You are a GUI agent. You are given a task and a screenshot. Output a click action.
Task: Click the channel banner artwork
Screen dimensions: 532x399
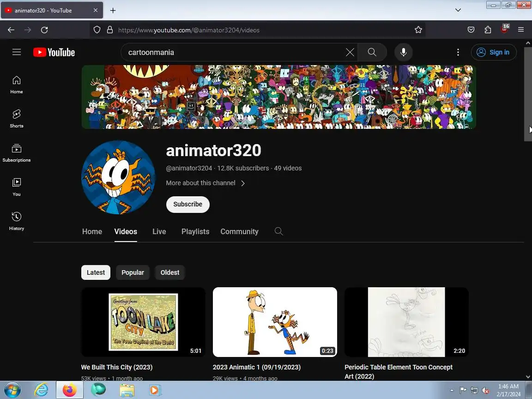point(278,97)
